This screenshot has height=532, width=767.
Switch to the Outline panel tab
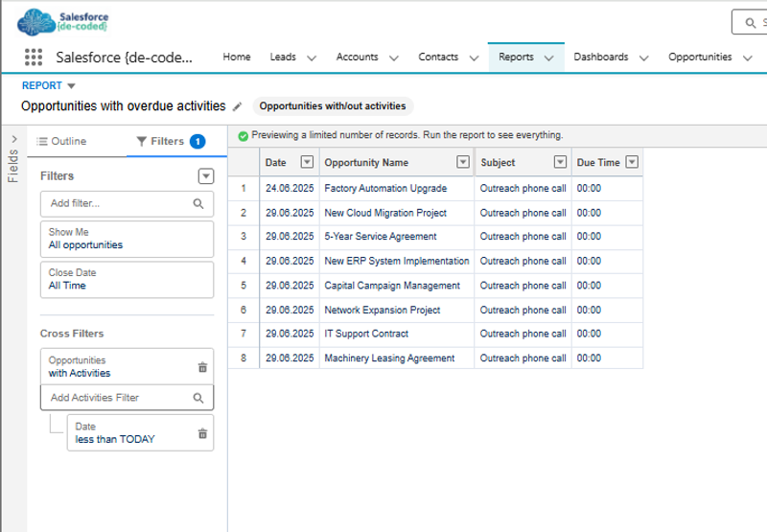(62, 141)
